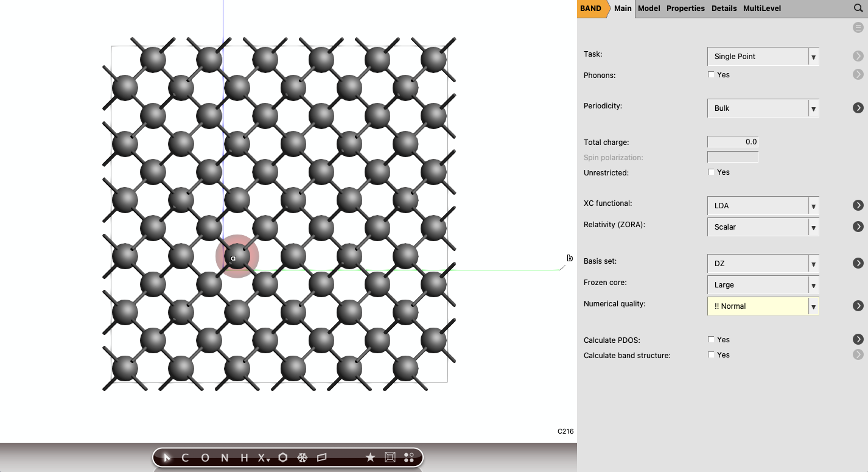Click the Total charge input field
This screenshot has height=472, width=868.
click(733, 142)
